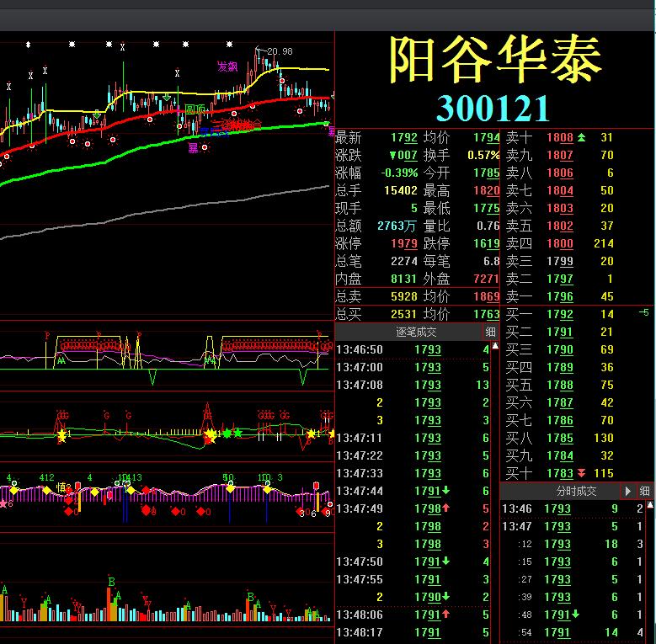Click the 最高 value 1820
Image resolution: width=656 pixels, height=644 pixels.
pos(487,190)
